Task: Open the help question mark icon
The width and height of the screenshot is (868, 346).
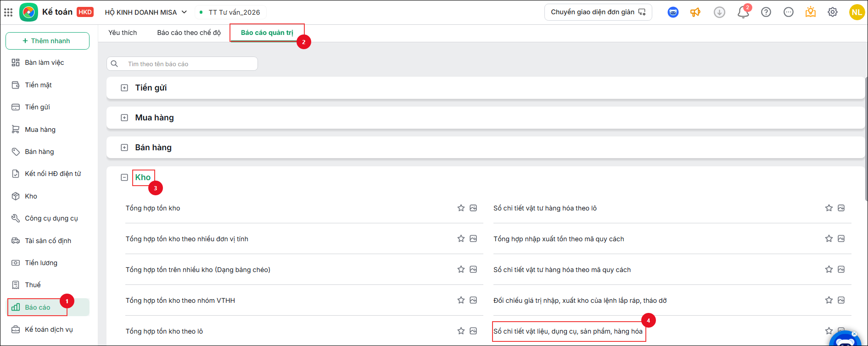Action: click(766, 12)
